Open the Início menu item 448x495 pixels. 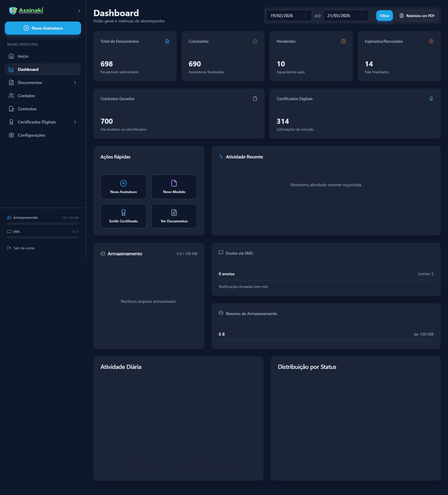coord(43,56)
